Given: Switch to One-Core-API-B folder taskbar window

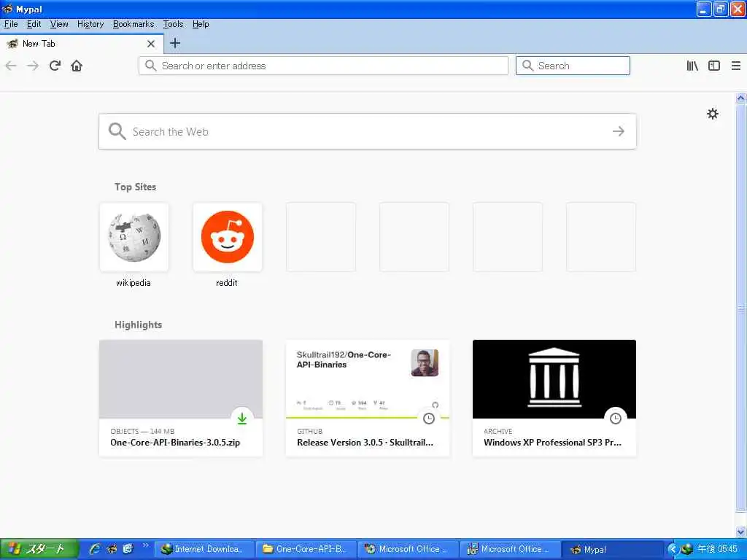Looking at the screenshot, I should (306, 549).
